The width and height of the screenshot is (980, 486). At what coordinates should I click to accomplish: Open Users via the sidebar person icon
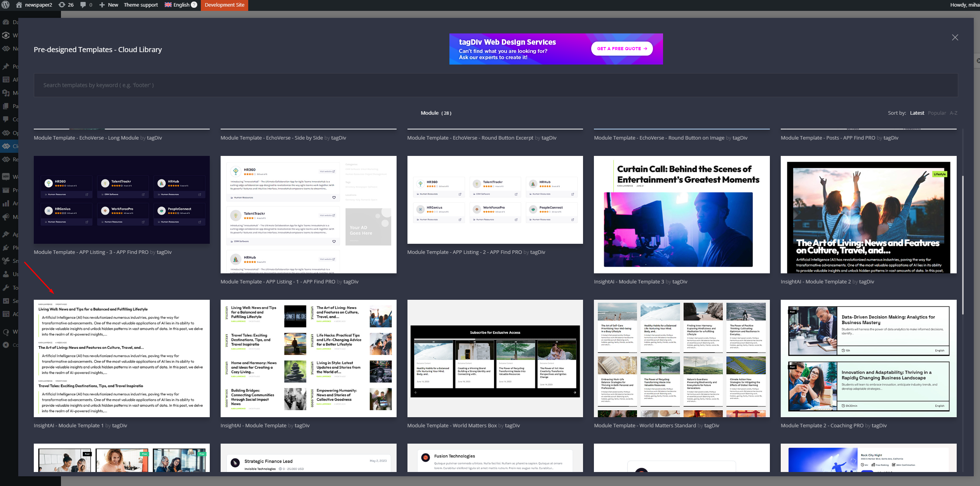coord(6,274)
